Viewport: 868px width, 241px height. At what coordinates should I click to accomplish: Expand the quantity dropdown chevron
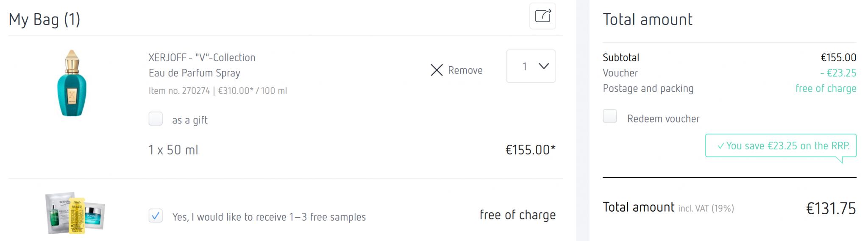coord(544,66)
